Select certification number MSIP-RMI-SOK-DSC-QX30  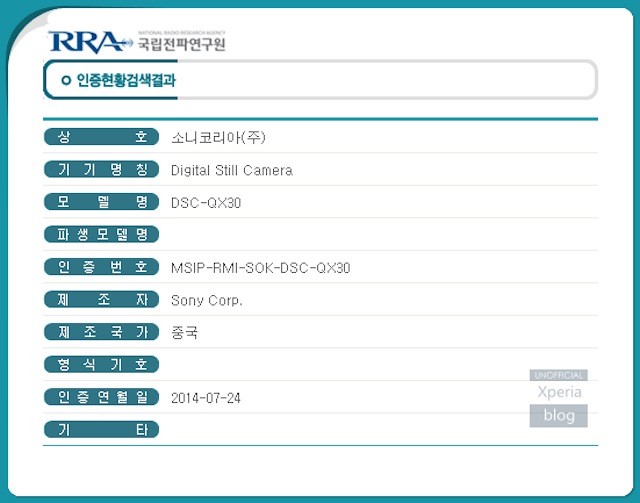pyautogui.click(x=261, y=268)
